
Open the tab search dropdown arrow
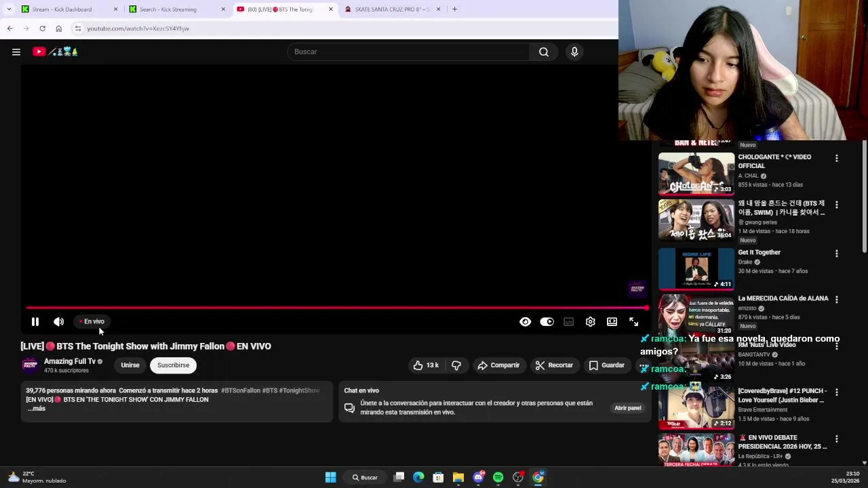pos(8,9)
